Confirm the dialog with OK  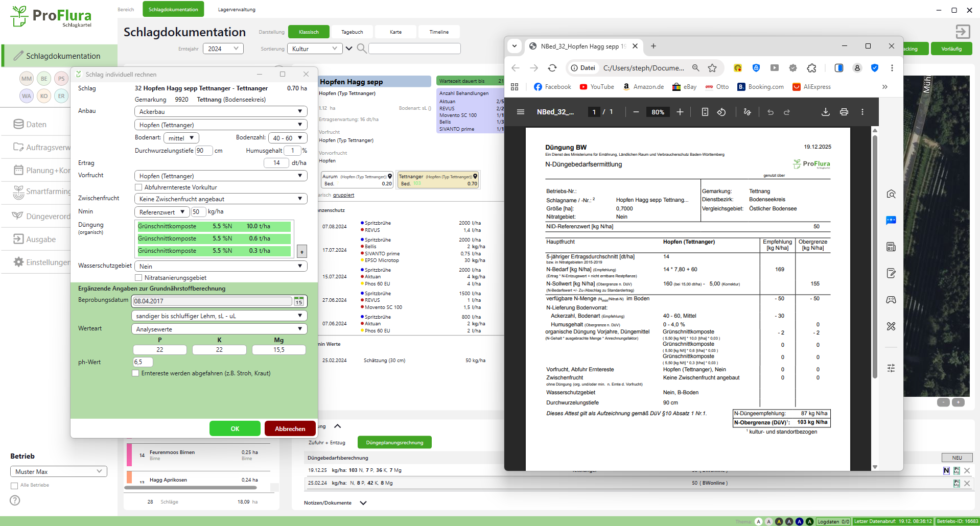[235, 428]
